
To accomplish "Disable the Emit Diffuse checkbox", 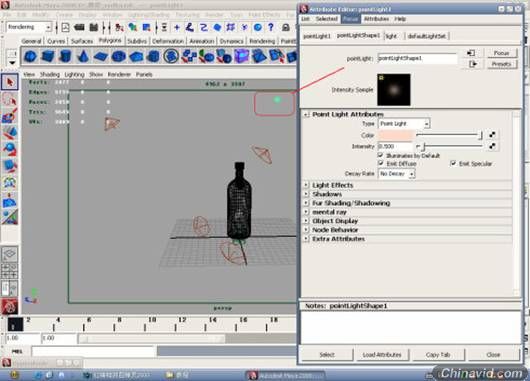I will click(x=381, y=163).
